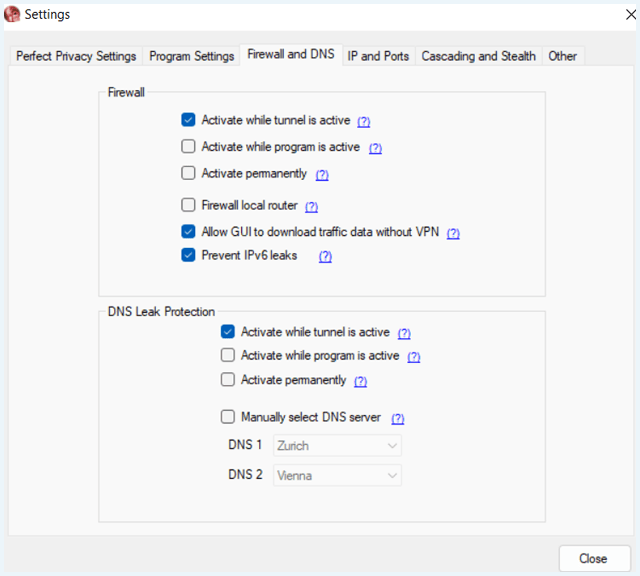The width and height of the screenshot is (640, 576).
Task: Open help link for Firewall Activate while program is active
Action: pyautogui.click(x=376, y=148)
